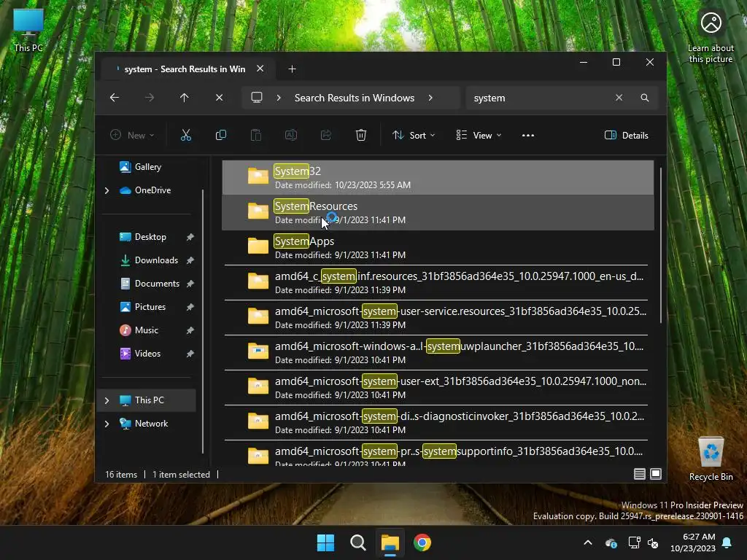Click the PC monitor icon in address bar
This screenshot has height=560, width=747.
tap(257, 98)
